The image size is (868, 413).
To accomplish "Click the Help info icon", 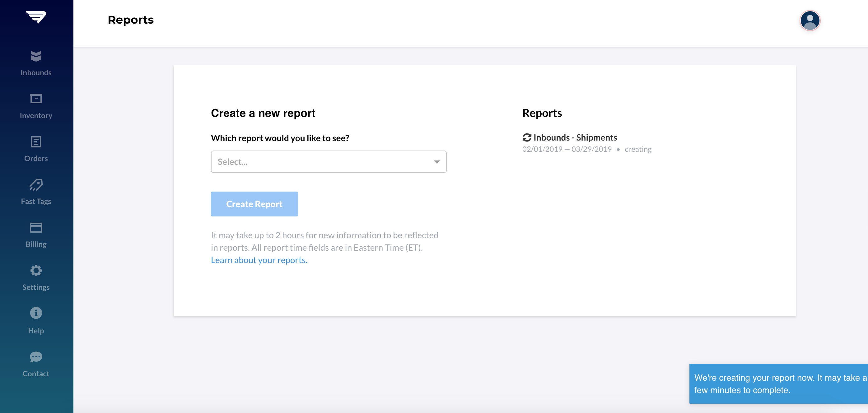I will tap(36, 313).
